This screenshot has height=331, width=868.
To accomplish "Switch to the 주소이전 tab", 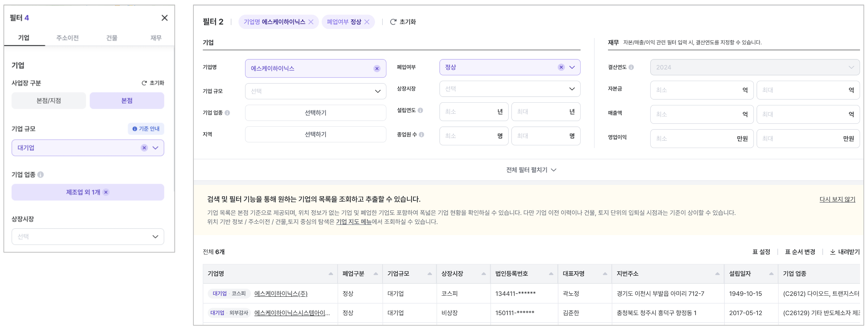I will click(x=67, y=38).
